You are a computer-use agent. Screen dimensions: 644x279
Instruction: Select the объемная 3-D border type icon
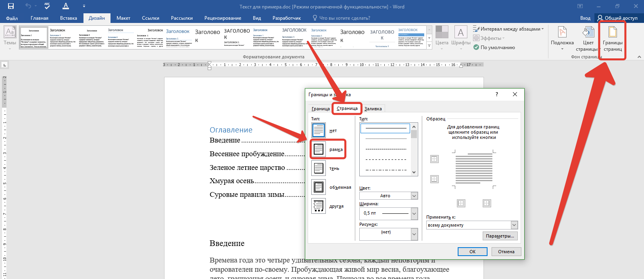pos(319,187)
